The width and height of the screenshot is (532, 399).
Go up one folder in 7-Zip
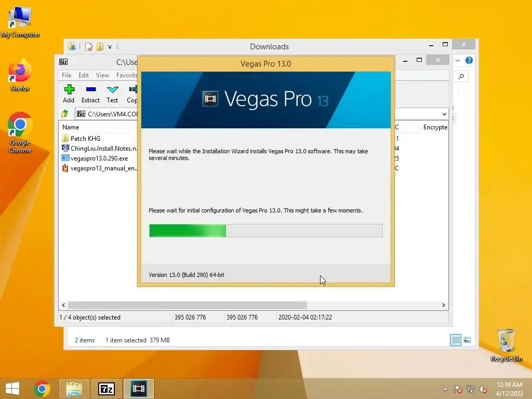click(65, 114)
